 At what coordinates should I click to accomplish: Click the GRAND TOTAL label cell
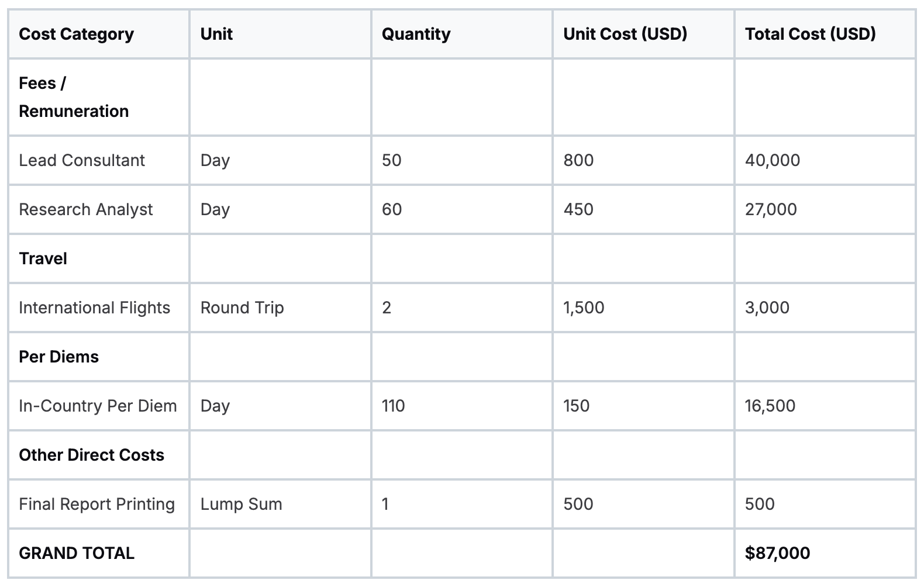point(77,553)
